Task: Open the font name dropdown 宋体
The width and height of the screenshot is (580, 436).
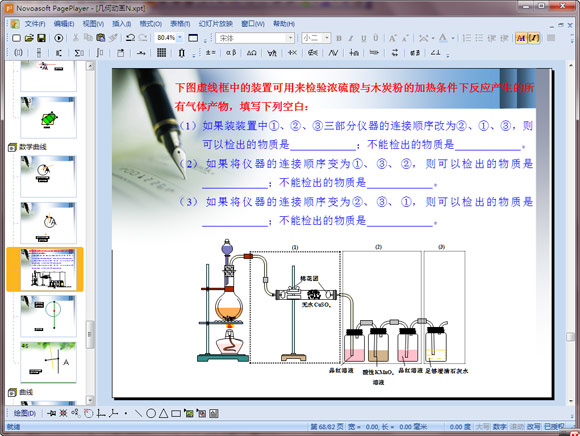Action: (291, 38)
